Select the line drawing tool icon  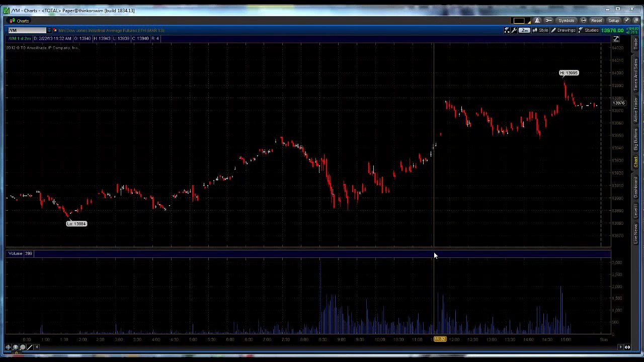click(30, 347)
